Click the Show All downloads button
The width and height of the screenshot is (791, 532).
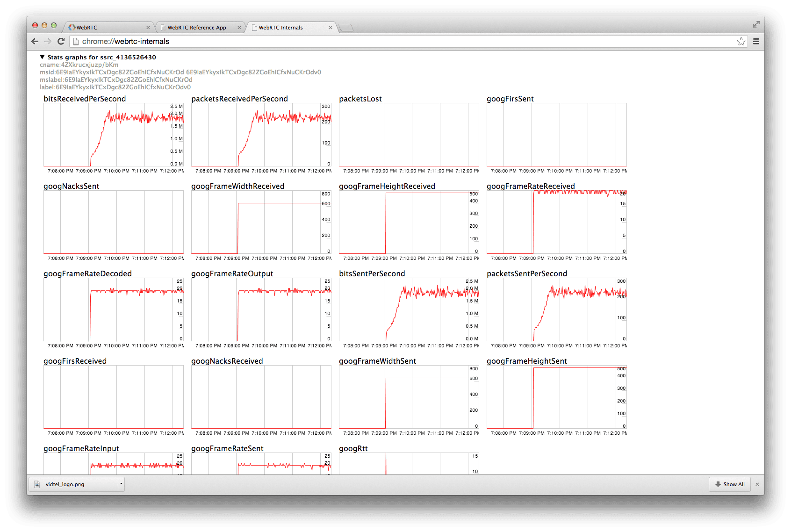coord(729,484)
